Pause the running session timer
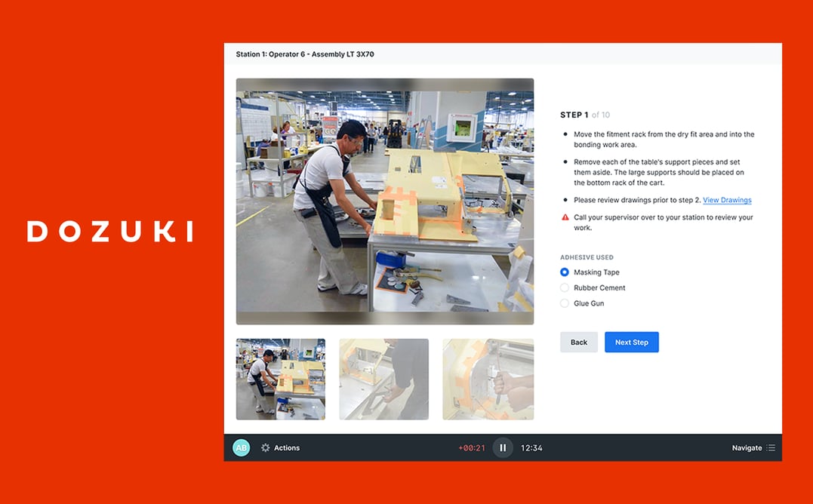This screenshot has height=504, width=813. [x=503, y=447]
